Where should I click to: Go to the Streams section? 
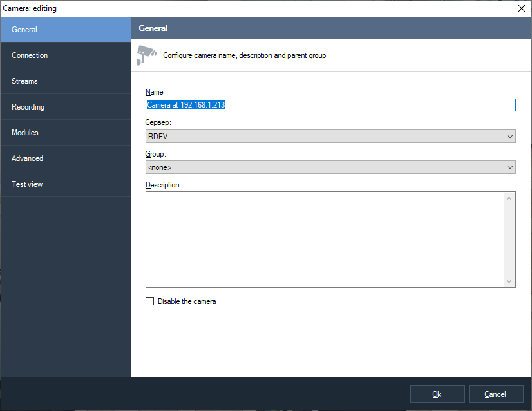[x=65, y=81]
